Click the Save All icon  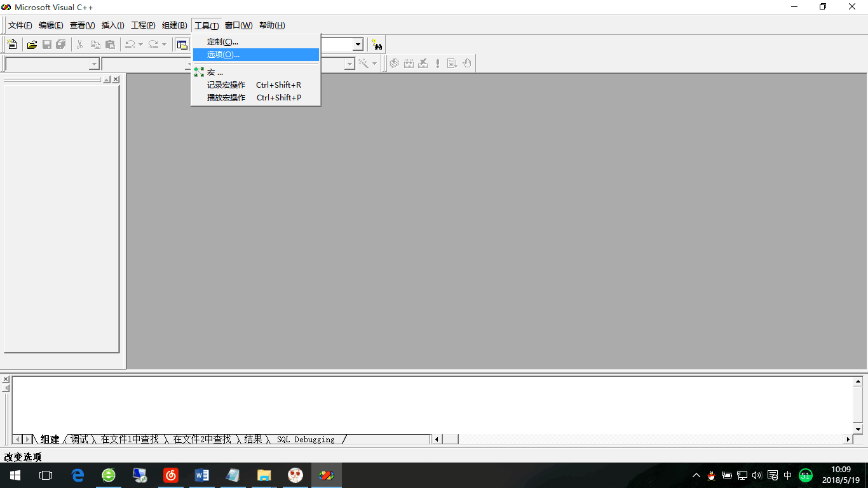61,44
